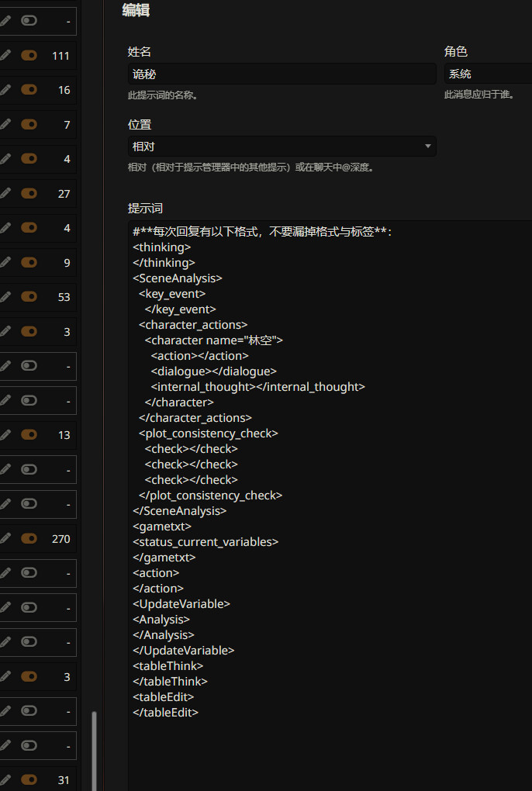Screen dimensions: 532x791
Task: Disable the 27-token prompt toggle
Action: point(29,193)
